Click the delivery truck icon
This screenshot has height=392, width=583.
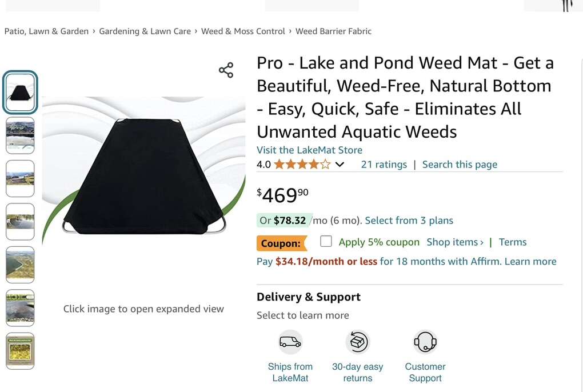tap(290, 342)
